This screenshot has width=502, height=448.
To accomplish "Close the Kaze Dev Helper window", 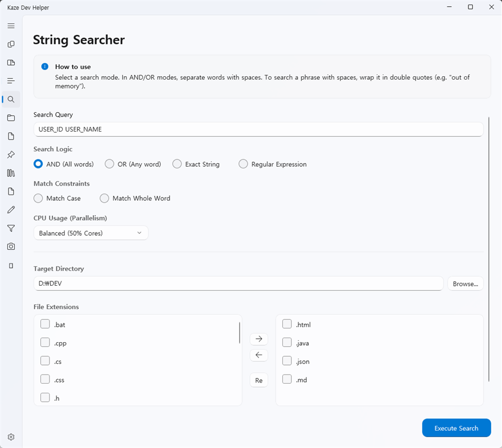I will point(491,7).
